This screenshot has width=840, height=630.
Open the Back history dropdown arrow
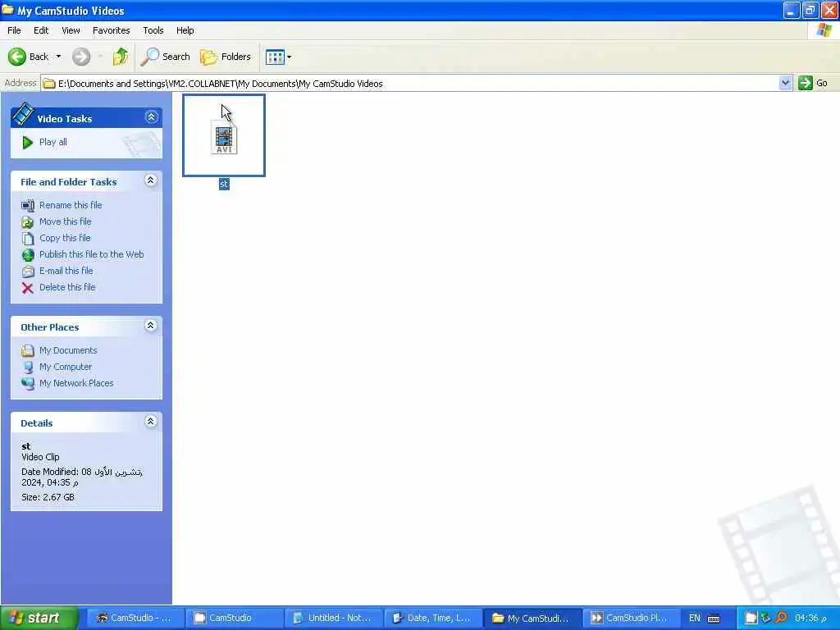[58, 57]
